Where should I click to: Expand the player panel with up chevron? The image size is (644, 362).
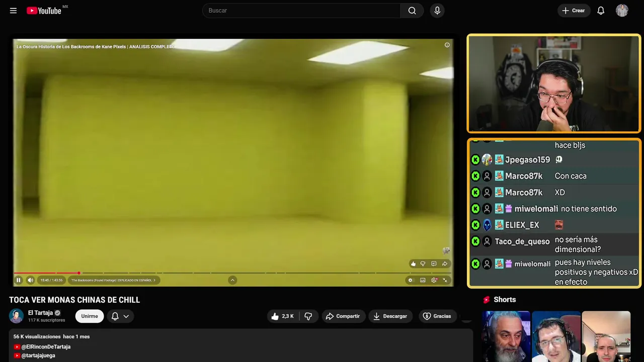coord(232,280)
